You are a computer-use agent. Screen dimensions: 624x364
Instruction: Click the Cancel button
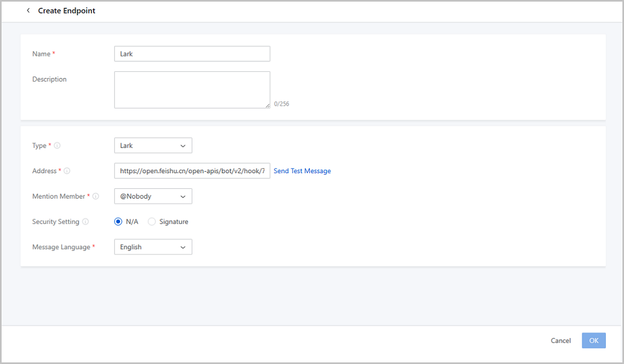coord(561,341)
